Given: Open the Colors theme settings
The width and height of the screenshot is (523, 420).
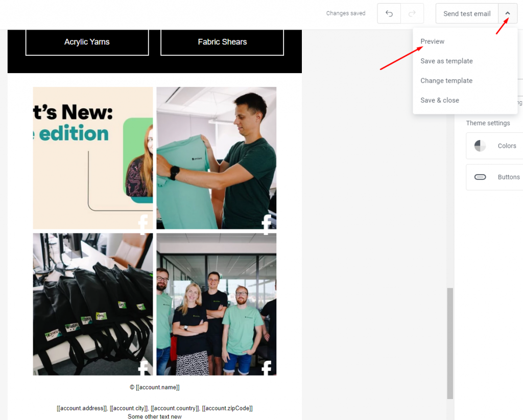Looking at the screenshot, I should 480,146.
